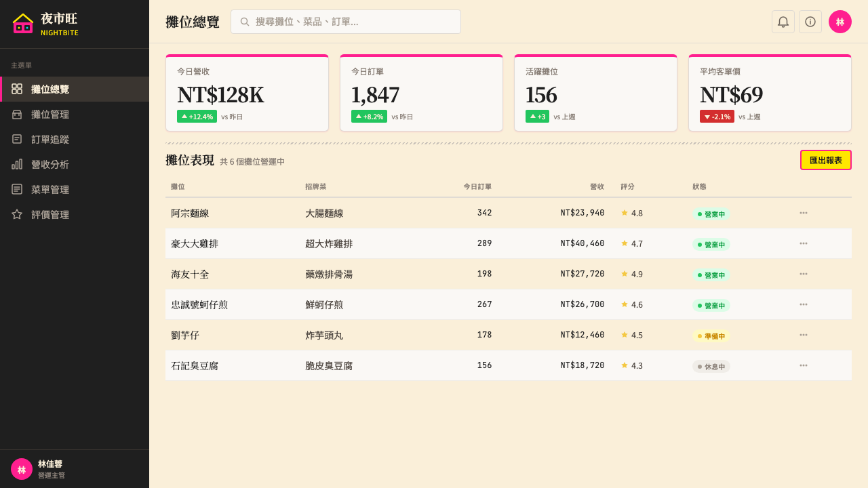Click the search magnifier icon
This screenshot has width=868, height=488.
(245, 22)
